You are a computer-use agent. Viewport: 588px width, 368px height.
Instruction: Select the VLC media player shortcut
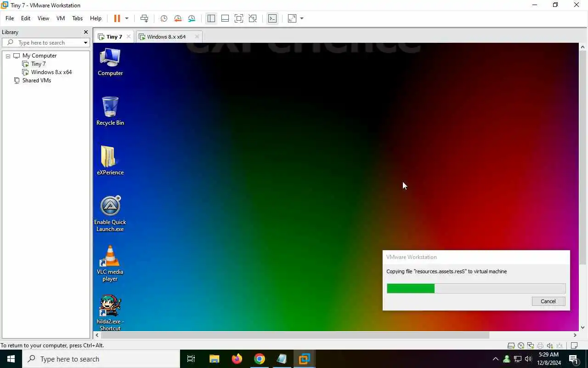tap(110, 264)
